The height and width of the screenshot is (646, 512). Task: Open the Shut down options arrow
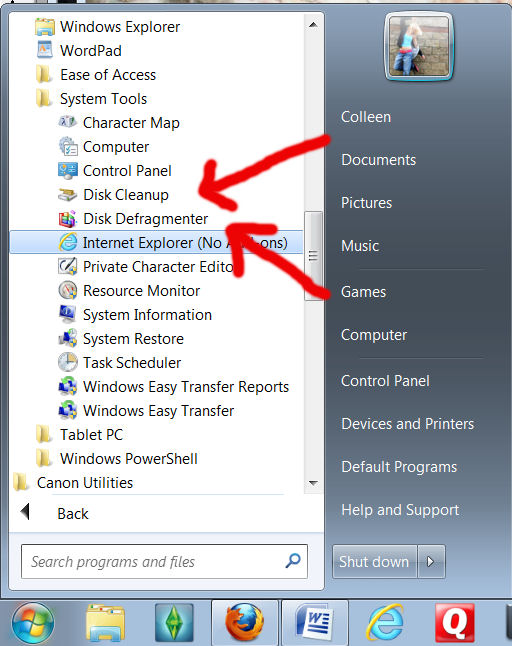[x=431, y=562]
